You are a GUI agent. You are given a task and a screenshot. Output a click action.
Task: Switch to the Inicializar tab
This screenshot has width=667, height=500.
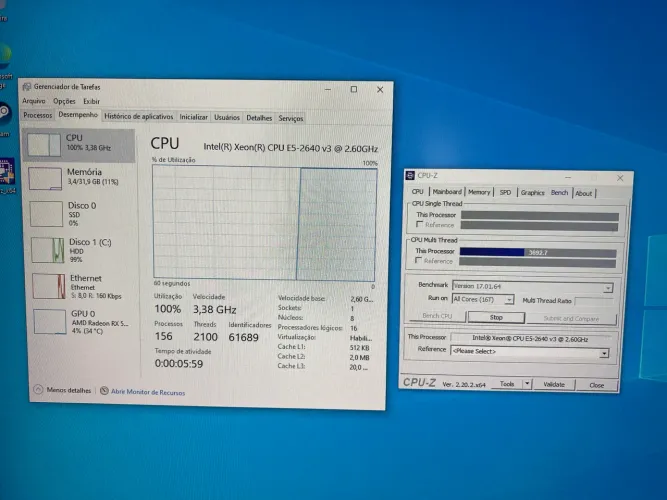point(194,117)
